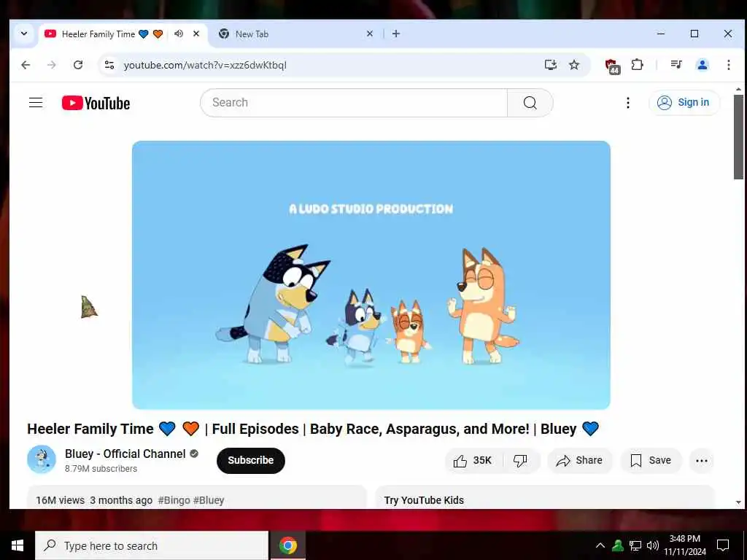747x560 pixels.
Task: Open the Chrome profile icon
Action: point(703,65)
